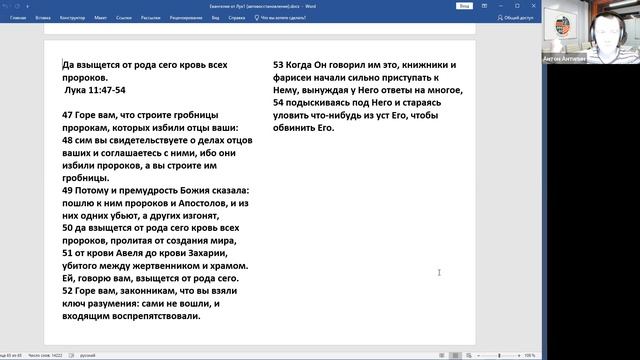Click the line 'Ей, говорю вам, взыщется от рода сего.'
The height and width of the screenshot is (360, 640).
(151, 278)
